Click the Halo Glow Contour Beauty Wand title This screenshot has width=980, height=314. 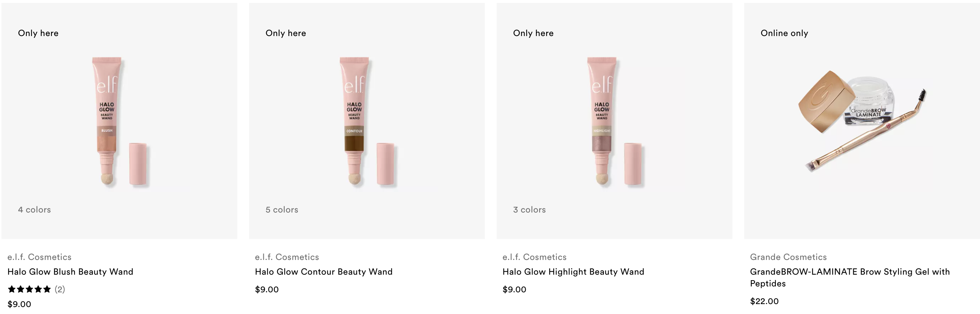click(x=324, y=272)
